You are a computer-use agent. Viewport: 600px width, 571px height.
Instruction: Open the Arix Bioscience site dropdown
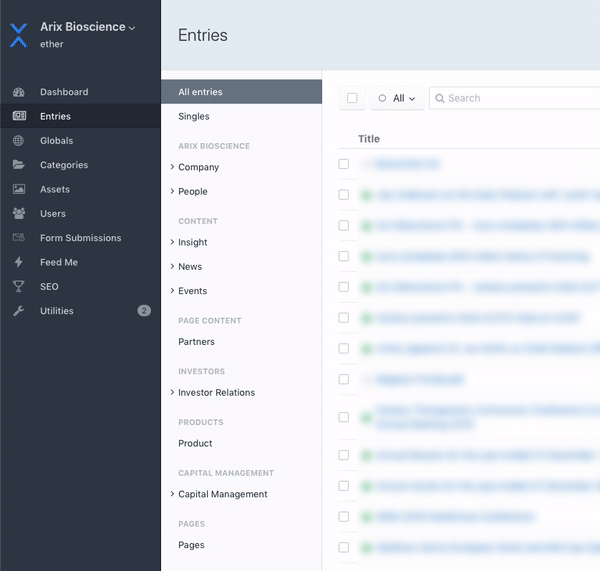(x=88, y=27)
